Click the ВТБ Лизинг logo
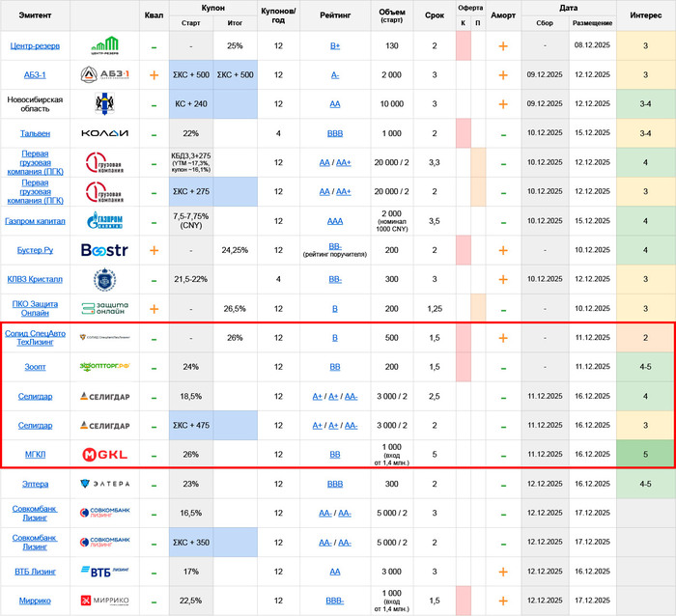 click(x=104, y=572)
